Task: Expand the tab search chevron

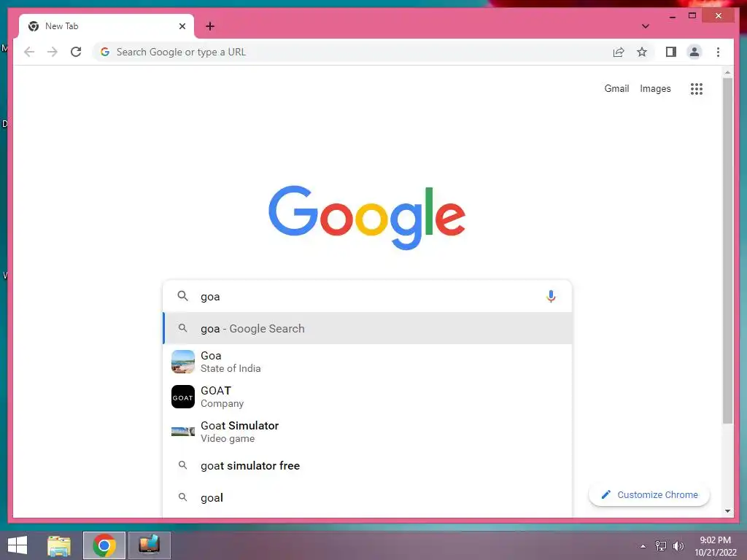Action: [x=645, y=26]
